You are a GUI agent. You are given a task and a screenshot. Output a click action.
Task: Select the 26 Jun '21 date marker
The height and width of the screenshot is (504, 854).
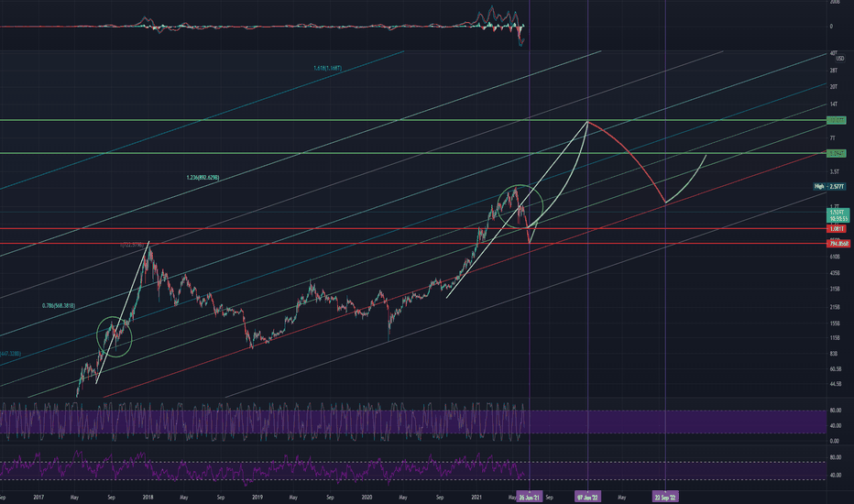[x=530, y=497]
